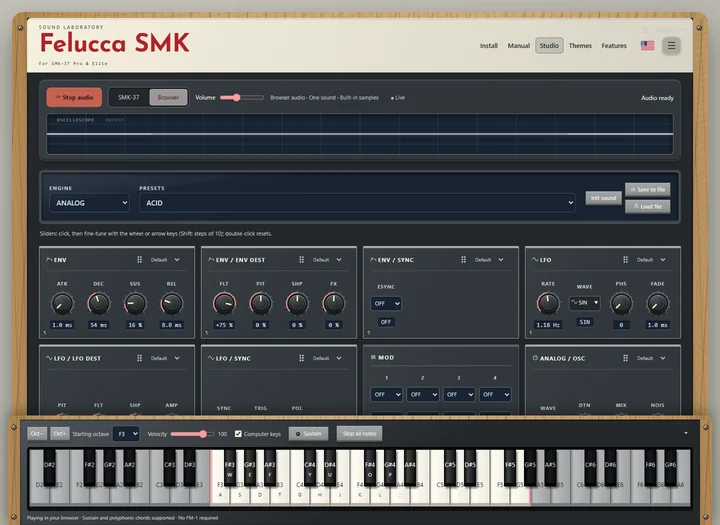
Task: Click the Stop all notes button
Action: (x=359, y=434)
